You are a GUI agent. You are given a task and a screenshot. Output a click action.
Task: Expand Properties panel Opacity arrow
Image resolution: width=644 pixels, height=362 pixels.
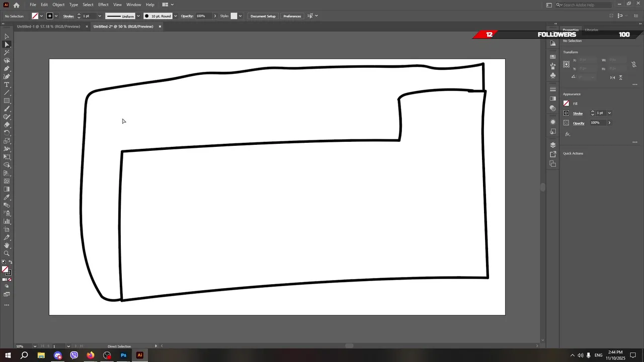coord(609,123)
